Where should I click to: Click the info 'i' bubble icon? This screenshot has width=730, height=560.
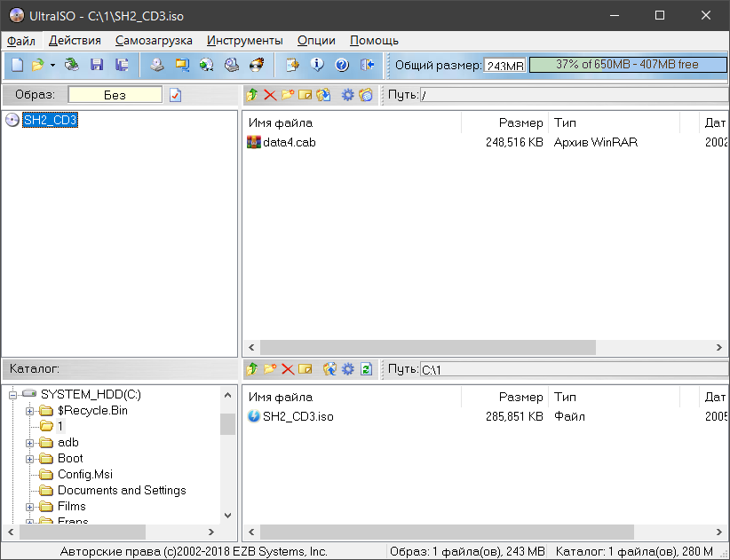click(317, 65)
